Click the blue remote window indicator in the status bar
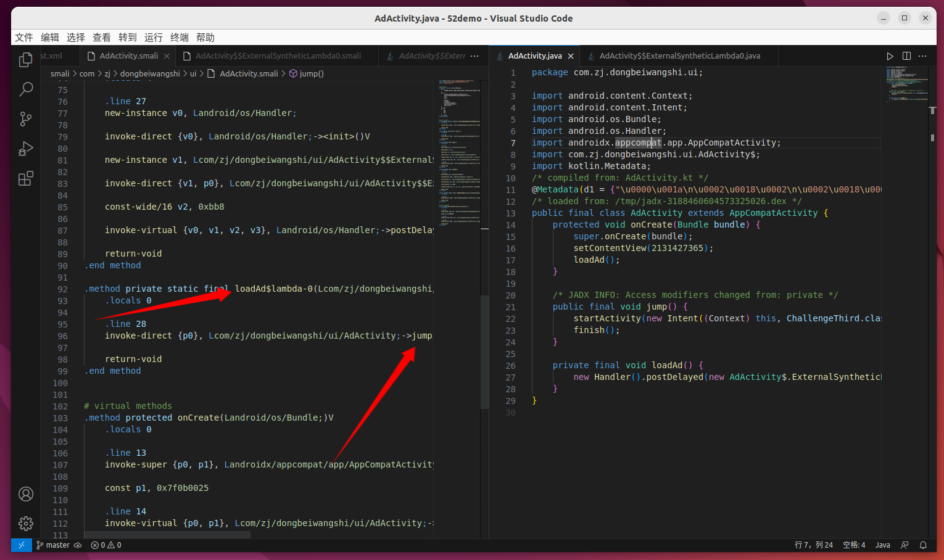This screenshot has height=560, width=944. click(22, 545)
